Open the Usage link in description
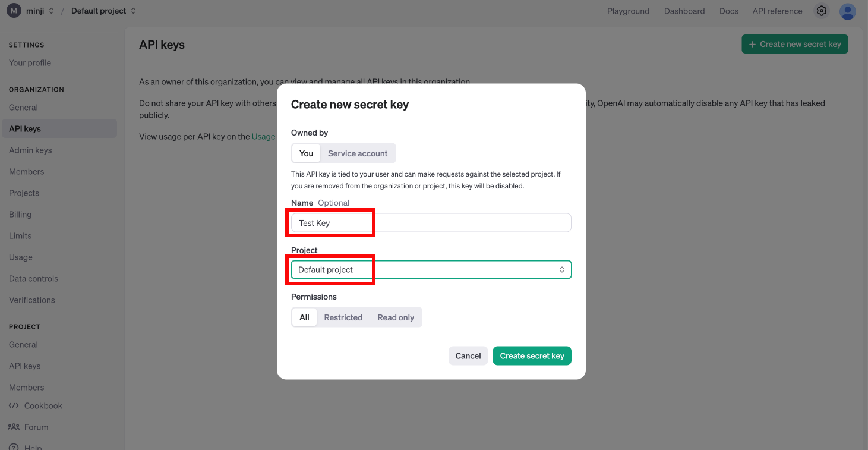 [263, 137]
